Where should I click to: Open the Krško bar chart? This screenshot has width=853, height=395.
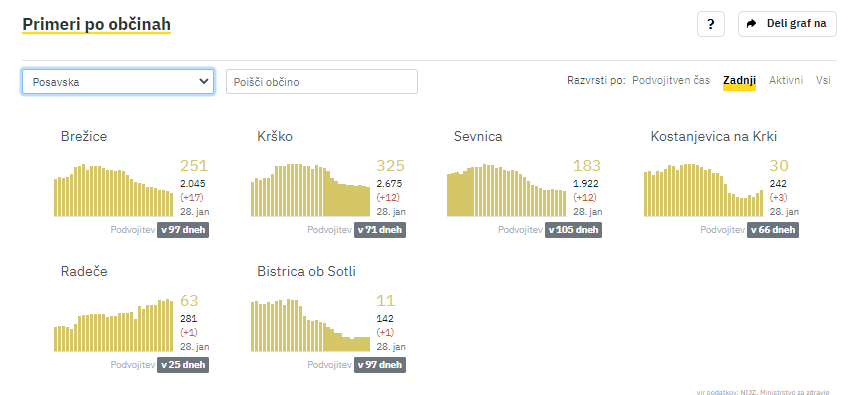pyautogui.click(x=310, y=190)
